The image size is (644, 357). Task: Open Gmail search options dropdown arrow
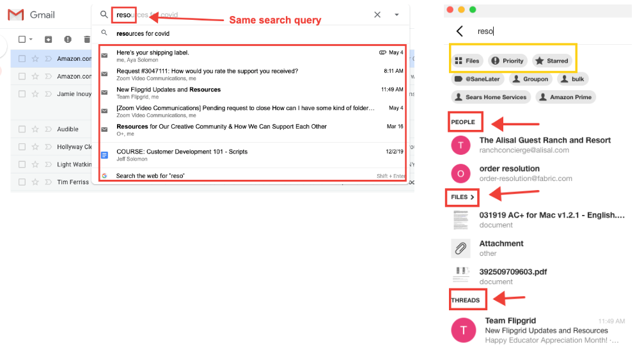point(397,15)
